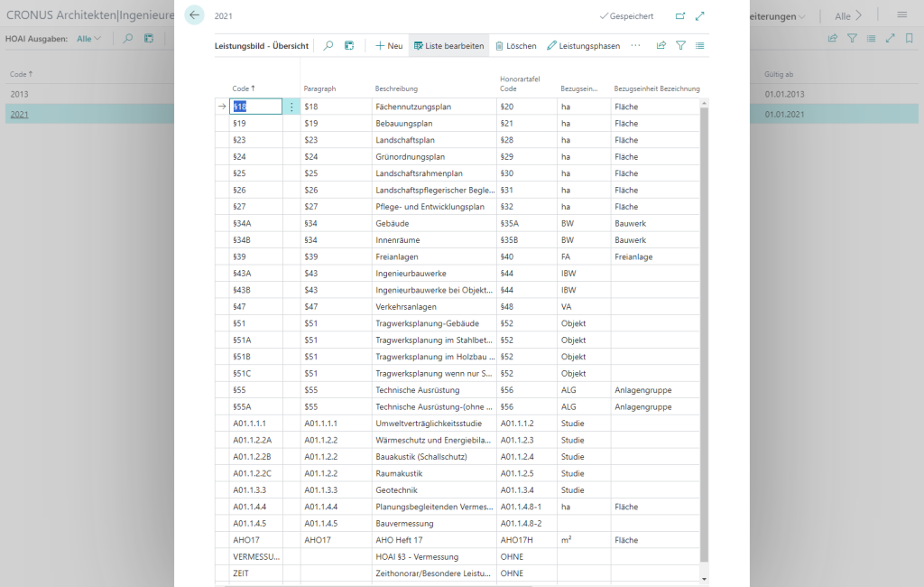Viewport: 924px width, 587px height.
Task: Change list layout view in dialog
Action: [x=700, y=45]
